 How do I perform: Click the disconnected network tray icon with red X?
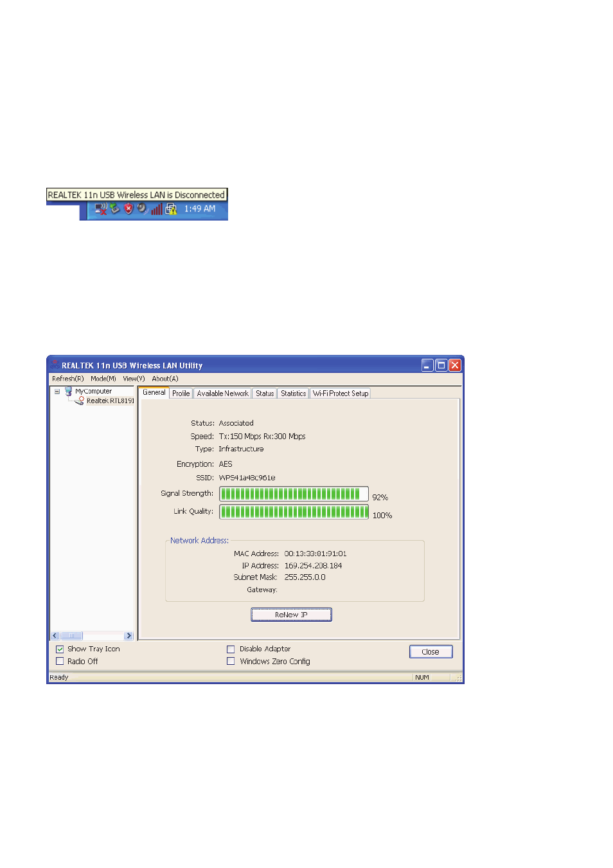101,209
